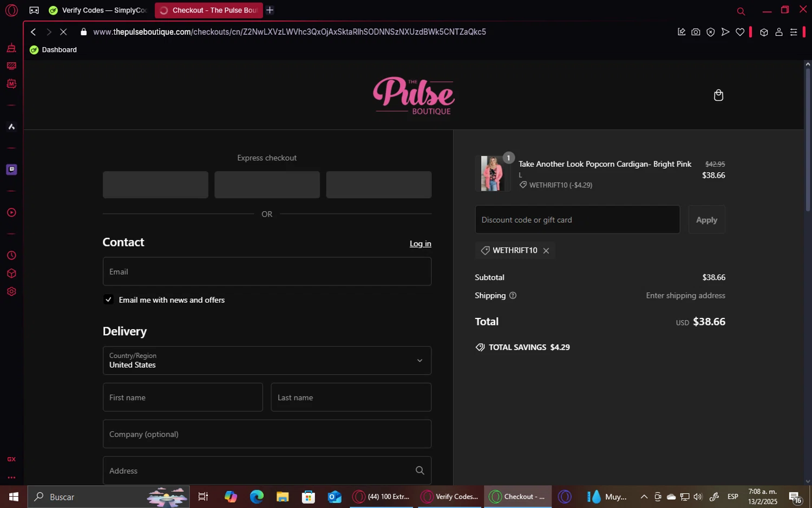Add page to bookmarks heart icon
Viewport: 812px width, 508px height.
tap(739, 32)
